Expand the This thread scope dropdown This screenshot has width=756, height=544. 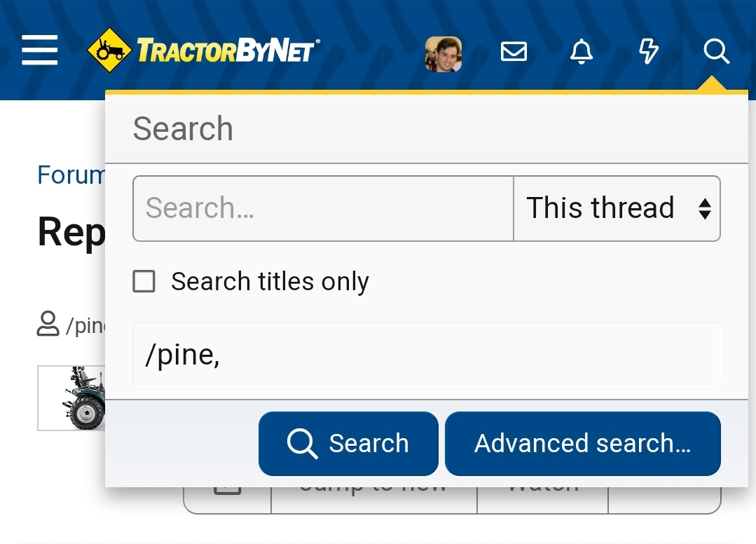[x=617, y=208]
